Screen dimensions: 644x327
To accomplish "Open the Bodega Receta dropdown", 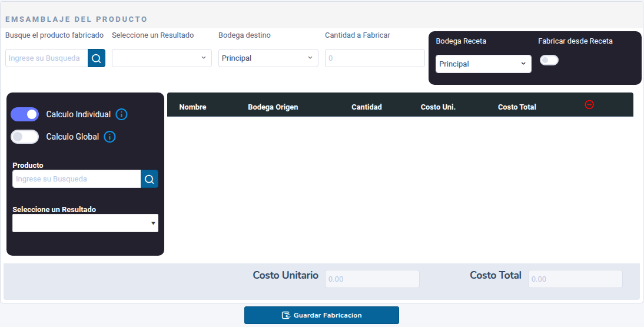I will tap(483, 64).
